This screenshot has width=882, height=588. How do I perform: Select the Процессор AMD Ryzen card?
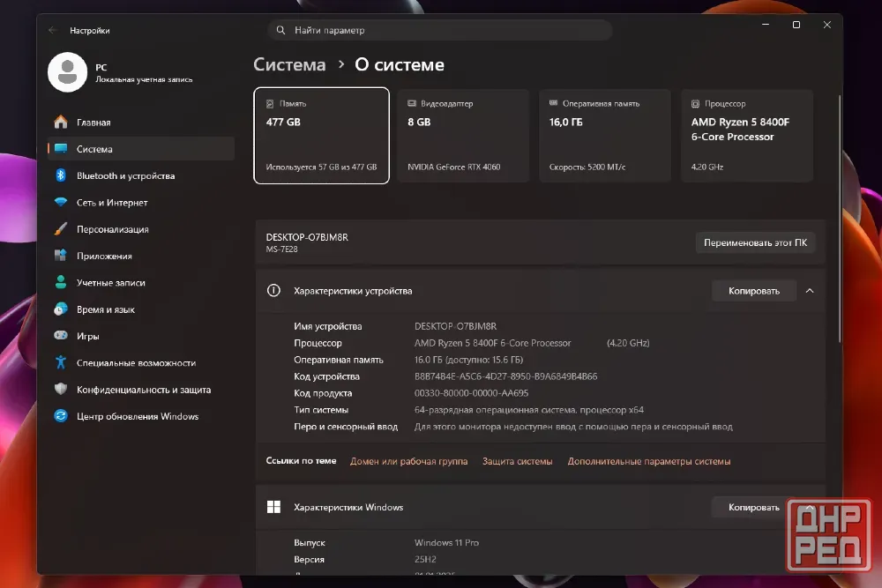[x=747, y=136]
